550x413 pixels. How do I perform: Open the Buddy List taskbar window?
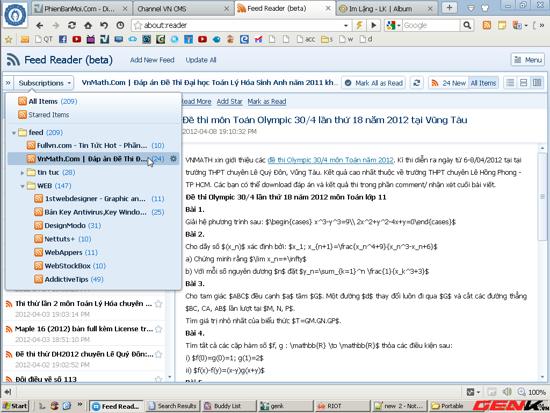[229, 406]
